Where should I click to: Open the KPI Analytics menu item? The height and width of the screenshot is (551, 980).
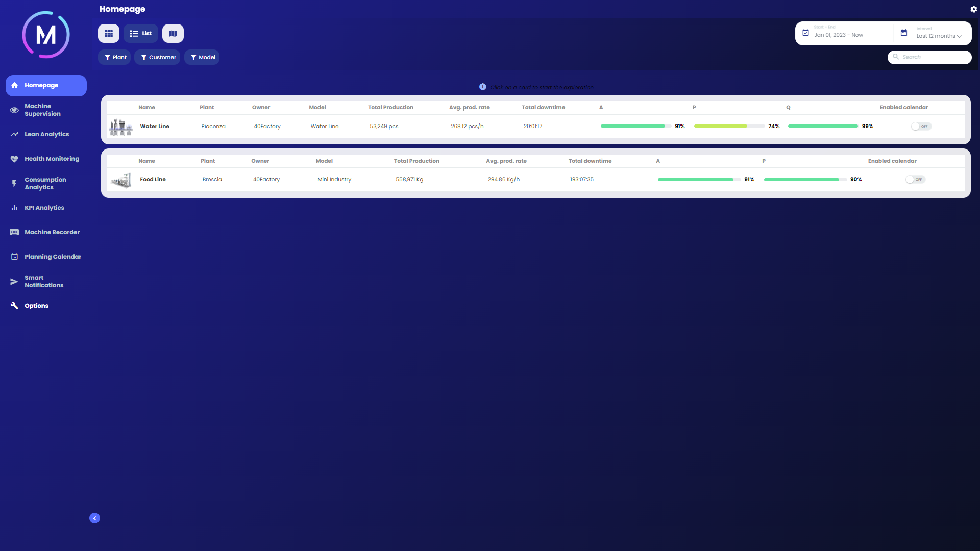pyautogui.click(x=44, y=208)
